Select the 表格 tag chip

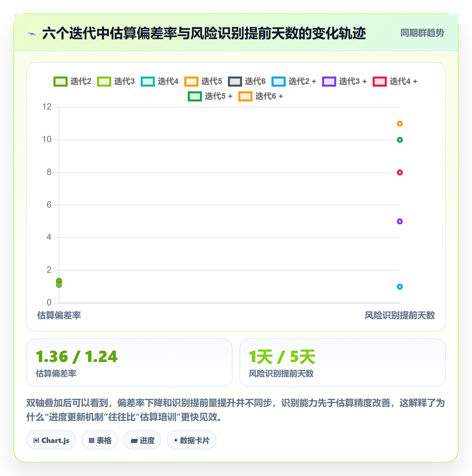tap(100, 440)
